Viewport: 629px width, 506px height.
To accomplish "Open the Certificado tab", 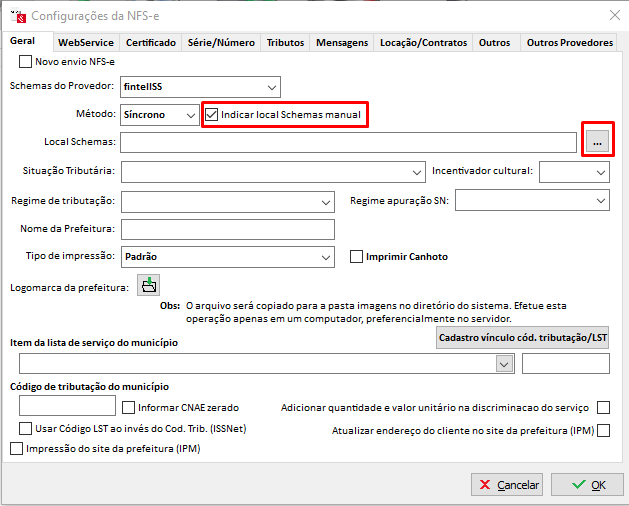I will pyautogui.click(x=151, y=43).
